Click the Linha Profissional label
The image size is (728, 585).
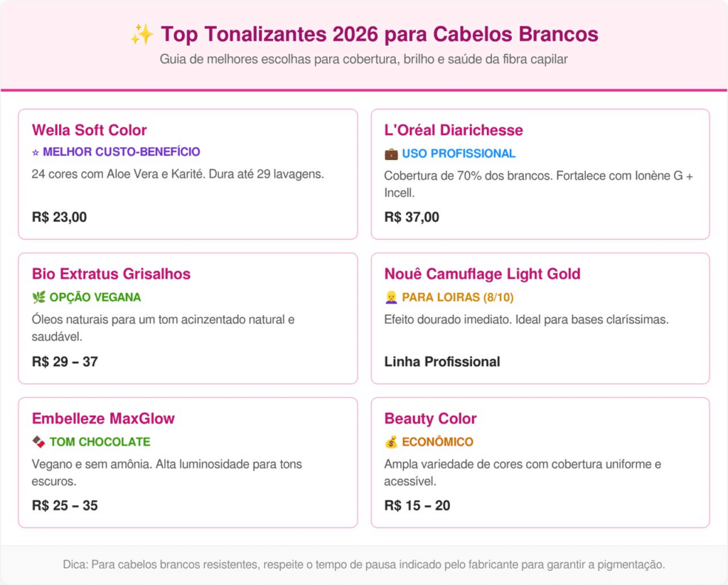click(x=442, y=362)
